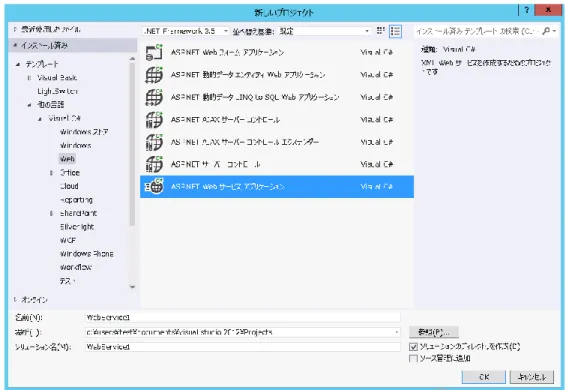Click the Browse (参照) button
Screen dimensions: 569x390
click(434, 332)
